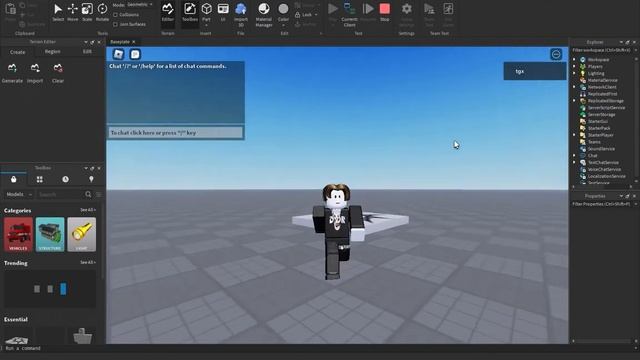640x360 pixels.
Task: Click the Color circle icon
Action: click(x=283, y=9)
